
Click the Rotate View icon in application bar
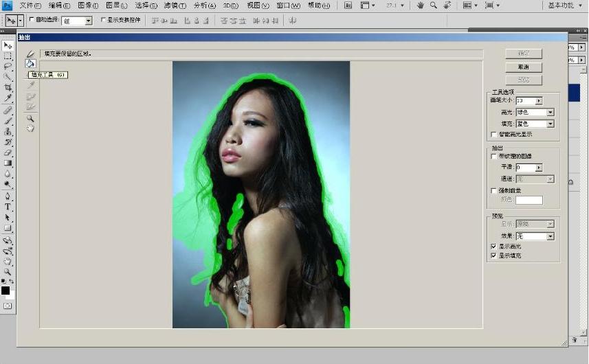click(447, 5)
